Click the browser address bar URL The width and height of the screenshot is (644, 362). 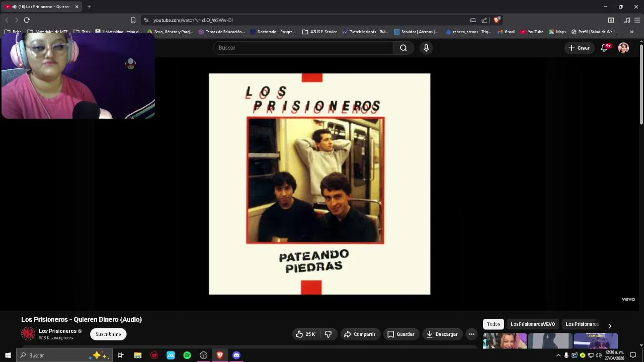click(193, 20)
